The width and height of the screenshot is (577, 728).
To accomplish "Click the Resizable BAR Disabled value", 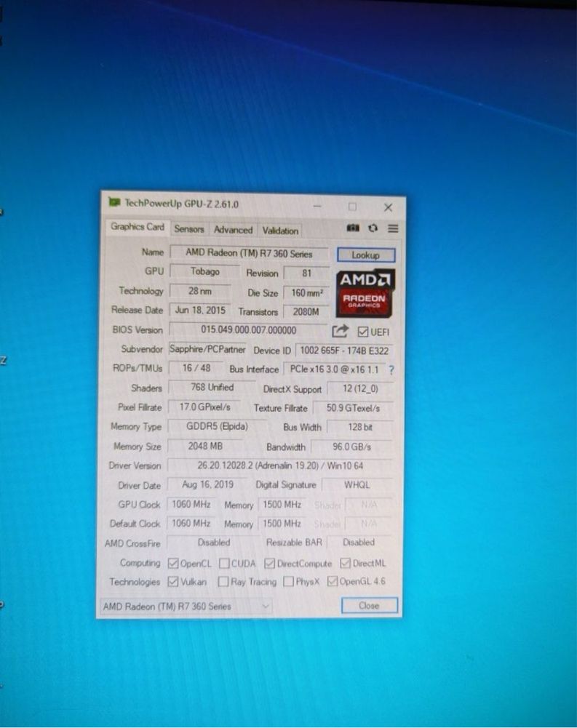I will (359, 543).
